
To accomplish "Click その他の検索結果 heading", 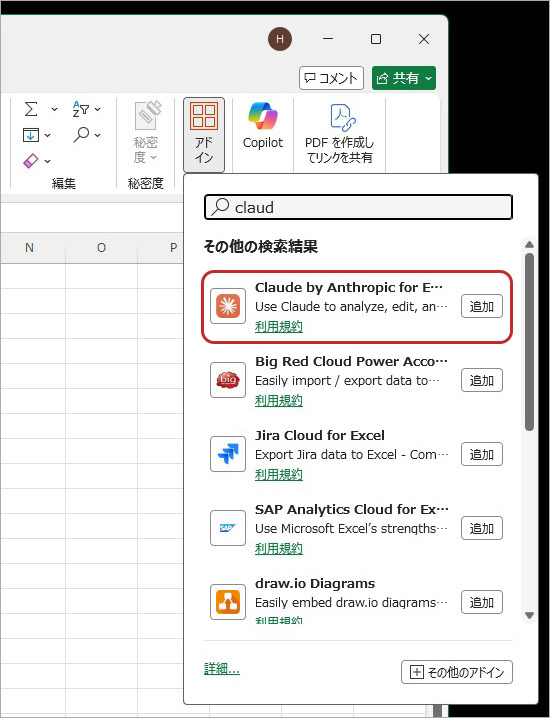I will click(261, 246).
